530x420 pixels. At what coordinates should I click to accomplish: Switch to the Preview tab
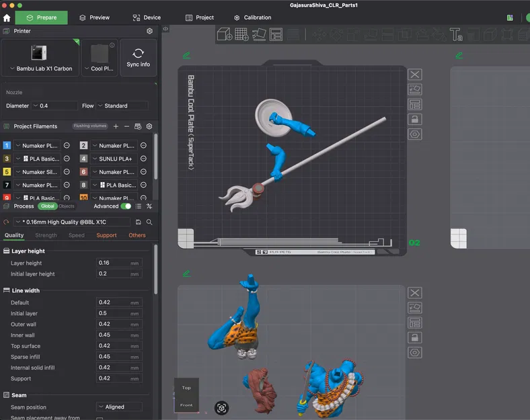point(95,17)
